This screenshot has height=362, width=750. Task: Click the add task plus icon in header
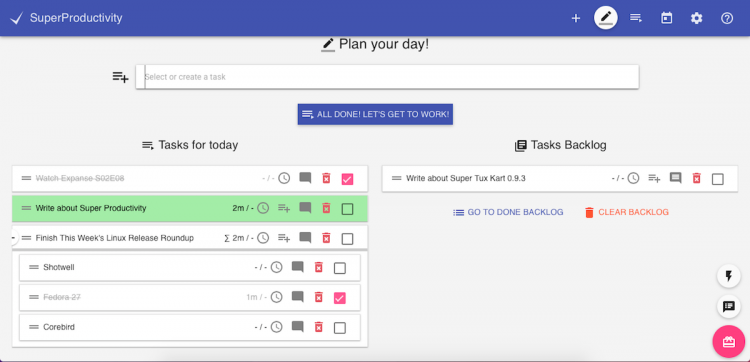576,18
